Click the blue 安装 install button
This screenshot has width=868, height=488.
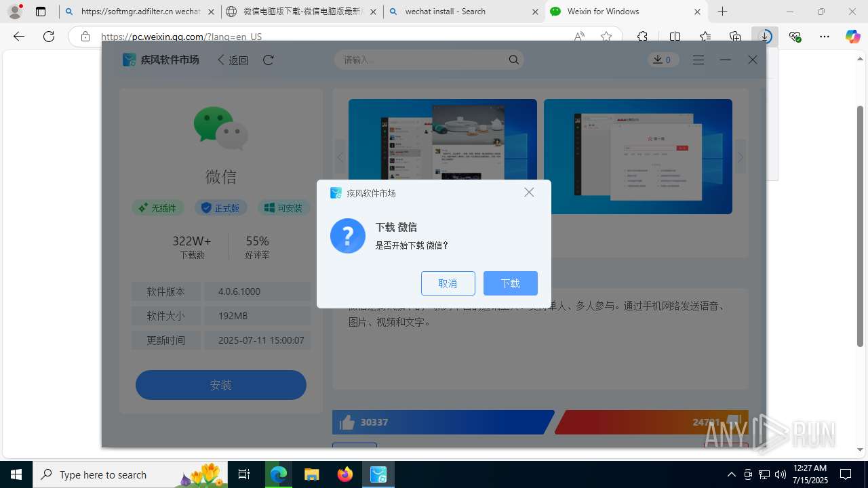(221, 385)
